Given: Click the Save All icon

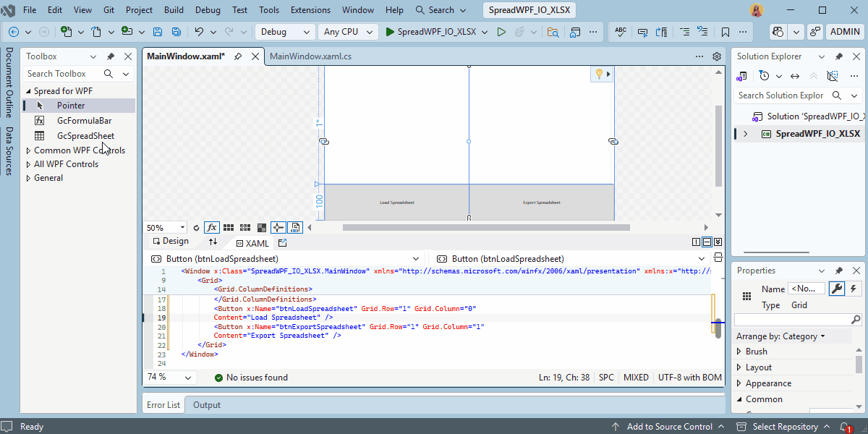Looking at the screenshot, I should (176, 32).
